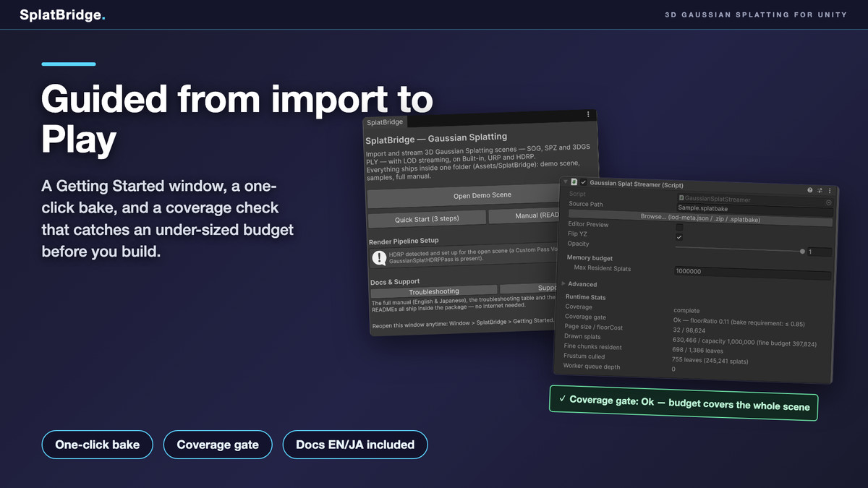Click the Drawn splats '630,466' value
This screenshot has height=488, width=868.
tap(744, 342)
